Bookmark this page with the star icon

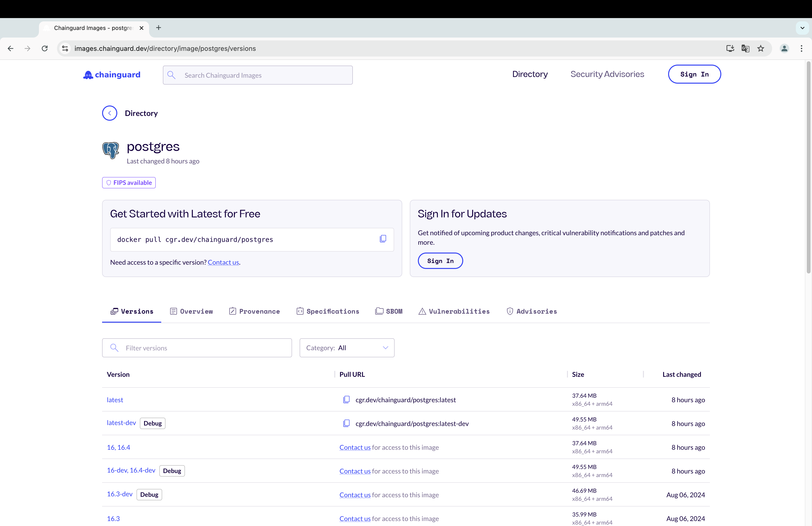pyautogui.click(x=760, y=48)
